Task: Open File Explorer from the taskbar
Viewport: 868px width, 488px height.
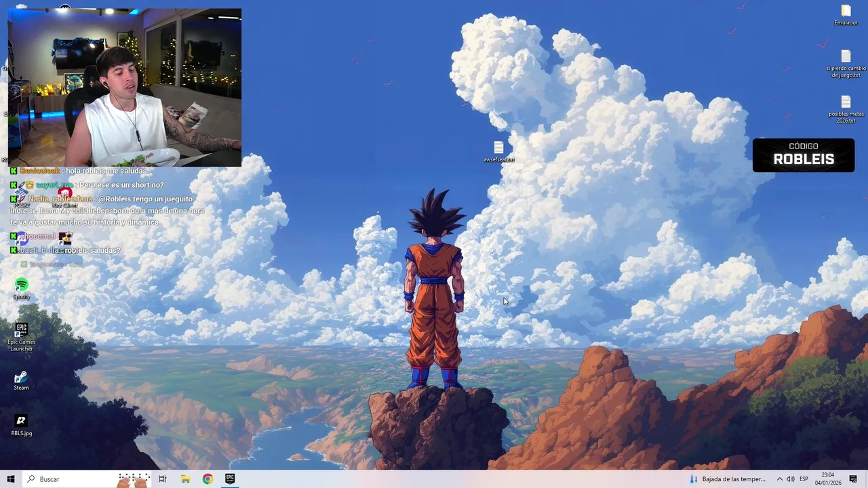Action: [x=185, y=479]
